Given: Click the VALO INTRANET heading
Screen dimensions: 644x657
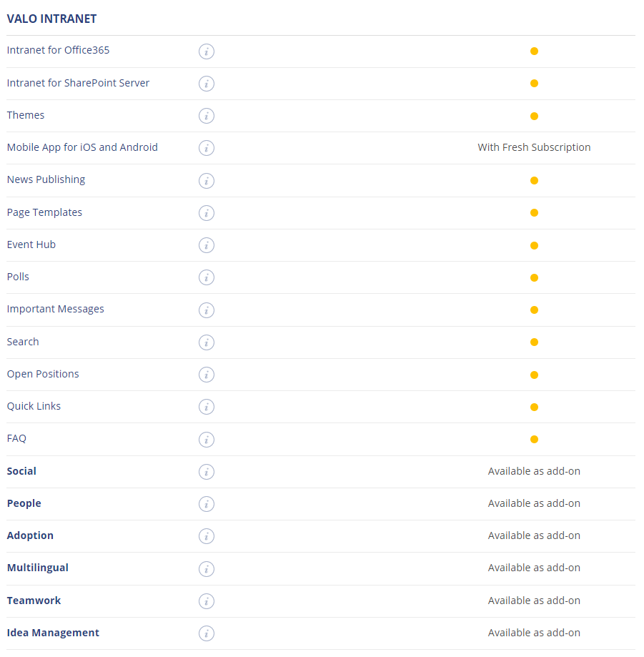Looking at the screenshot, I should (x=51, y=19).
